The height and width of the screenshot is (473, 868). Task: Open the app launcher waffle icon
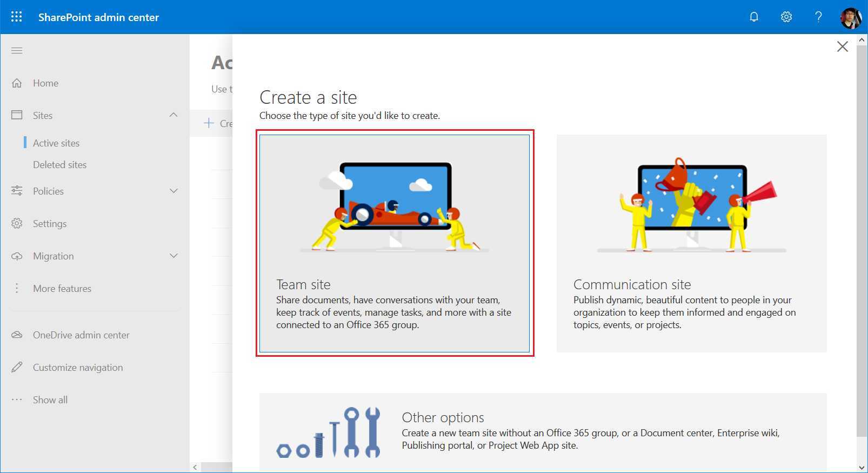pos(17,17)
